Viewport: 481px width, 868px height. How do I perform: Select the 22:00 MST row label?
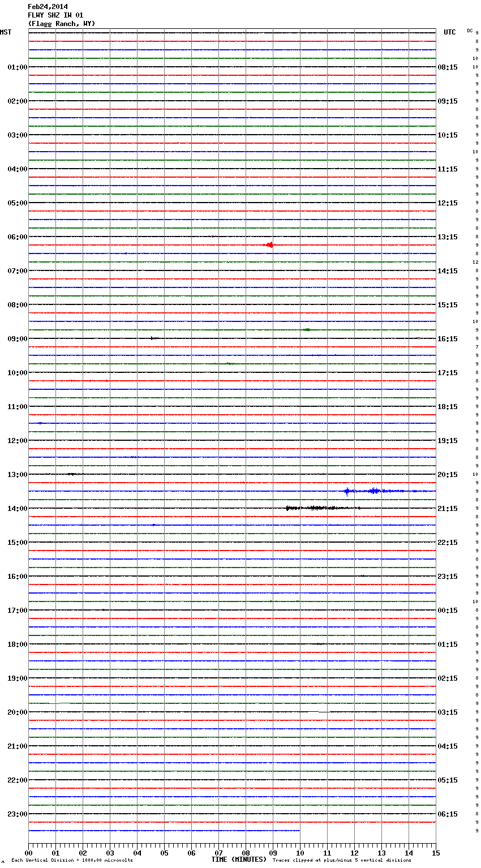pos(17,780)
